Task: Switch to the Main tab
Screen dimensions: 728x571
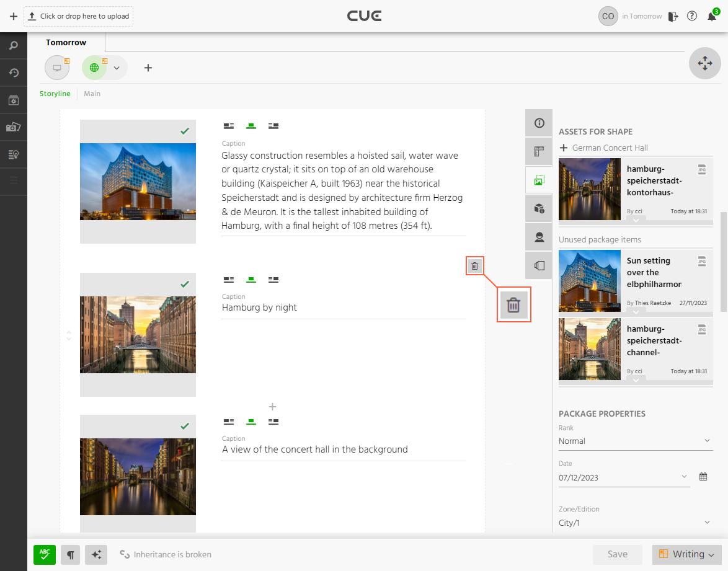Action: 92,94
